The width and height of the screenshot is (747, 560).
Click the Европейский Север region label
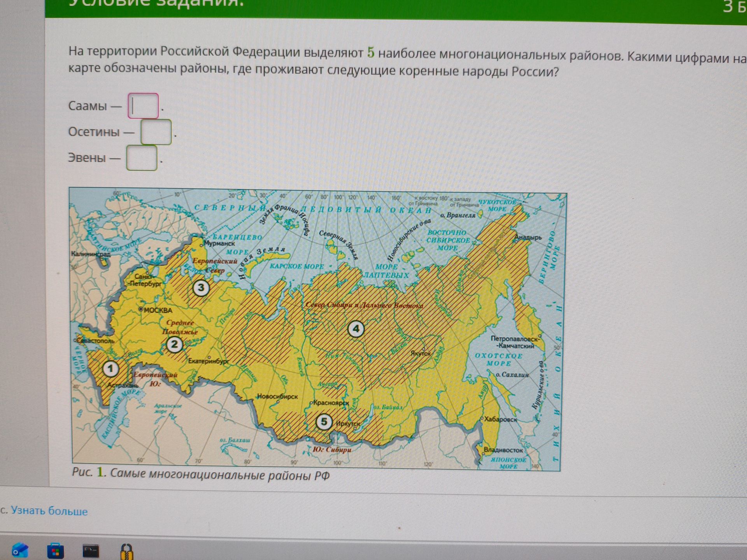pyautogui.click(x=215, y=266)
